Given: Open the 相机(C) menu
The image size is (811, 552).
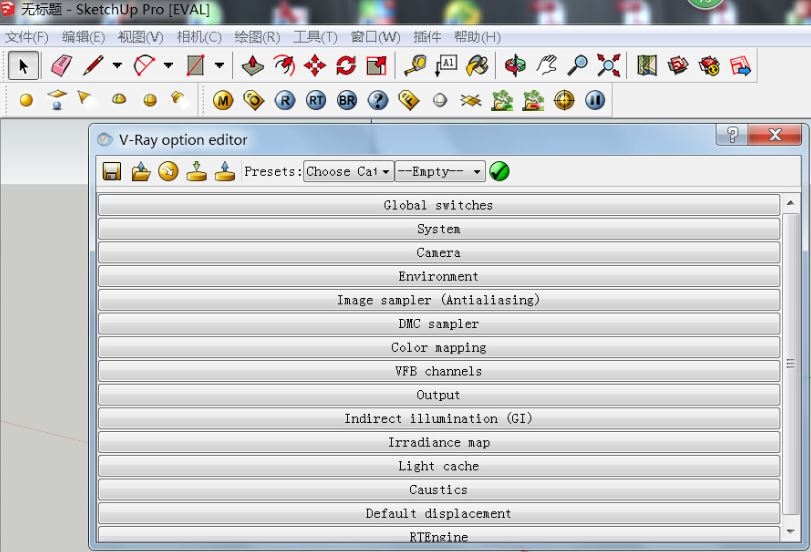Looking at the screenshot, I should (199, 37).
